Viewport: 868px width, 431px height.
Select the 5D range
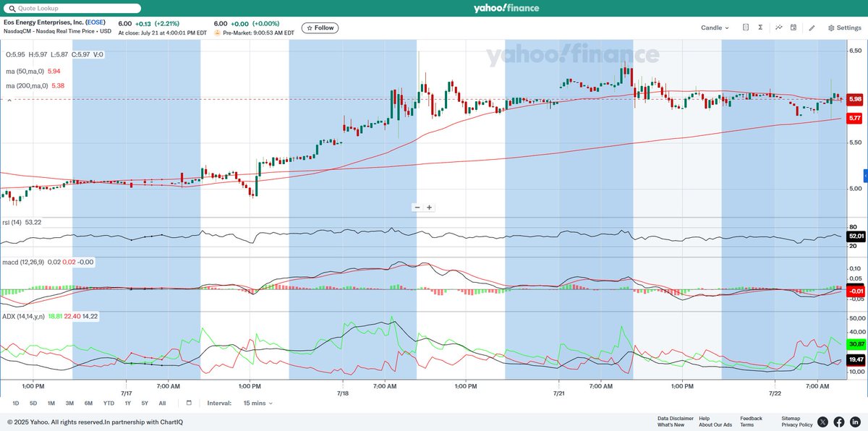[33, 403]
